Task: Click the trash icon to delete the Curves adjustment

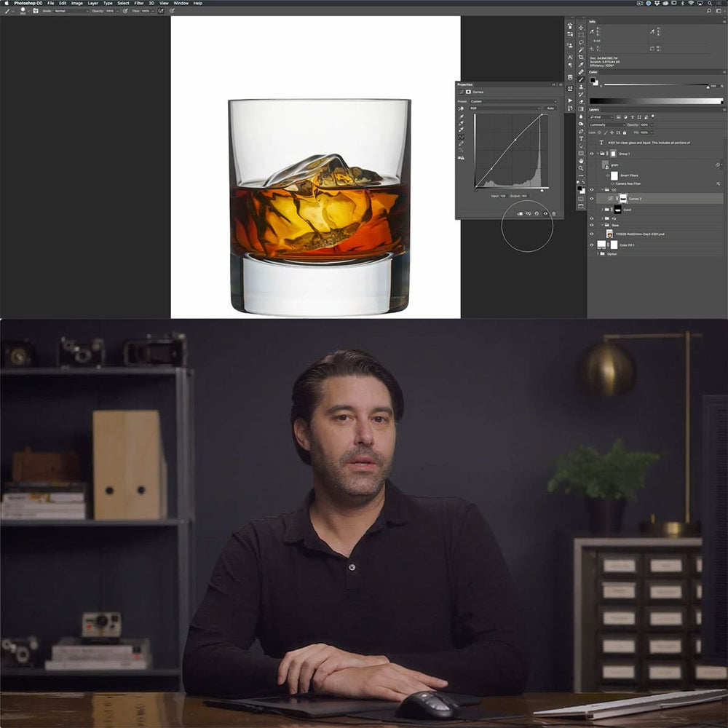Action: 554,213
